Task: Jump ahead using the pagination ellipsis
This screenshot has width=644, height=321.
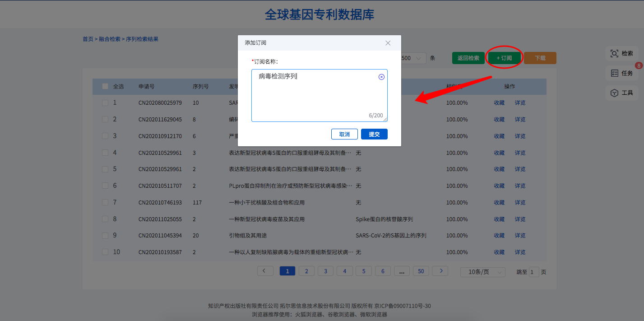Action: click(402, 271)
